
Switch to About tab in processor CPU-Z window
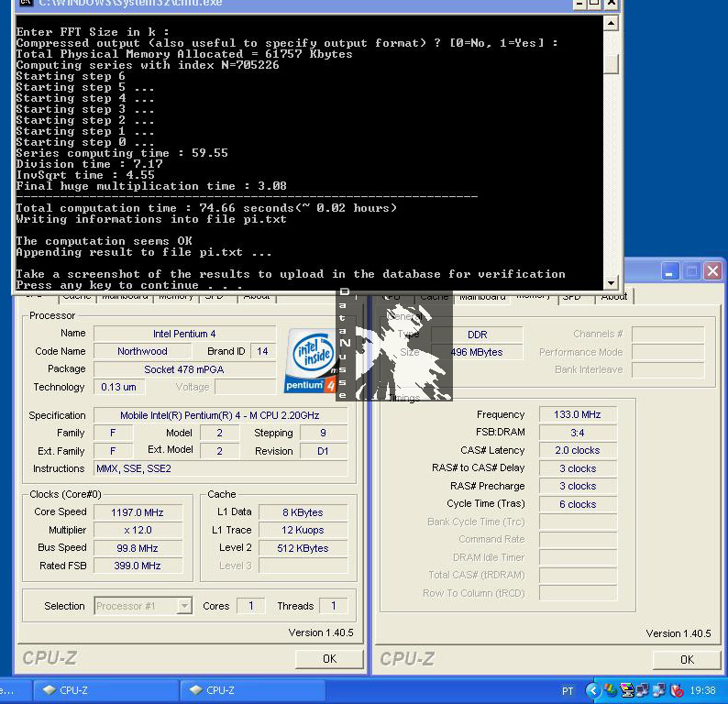(257, 297)
